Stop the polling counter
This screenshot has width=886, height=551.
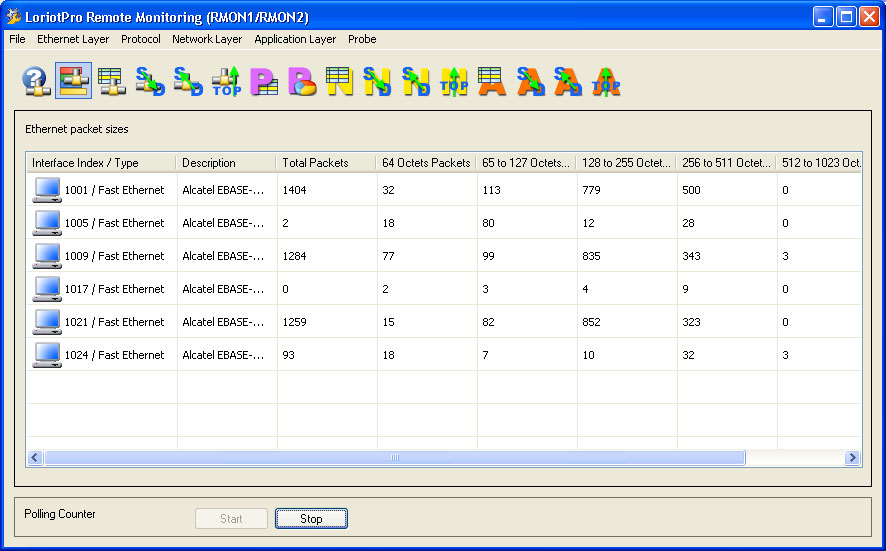pyautogui.click(x=311, y=519)
